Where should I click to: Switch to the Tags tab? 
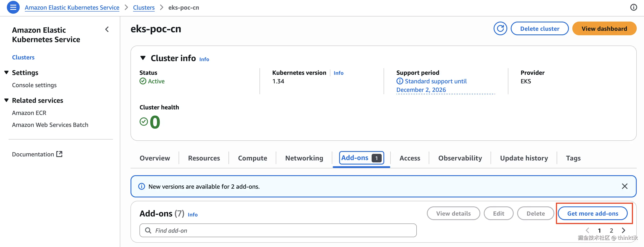[x=573, y=158]
